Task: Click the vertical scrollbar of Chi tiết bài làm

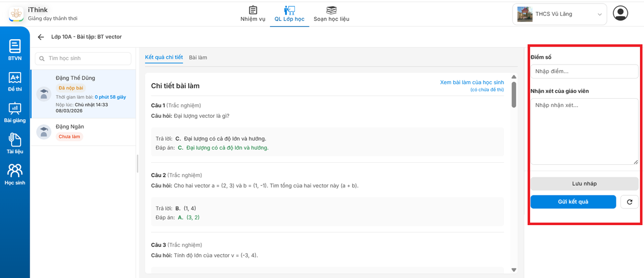Action: pos(513,95)
